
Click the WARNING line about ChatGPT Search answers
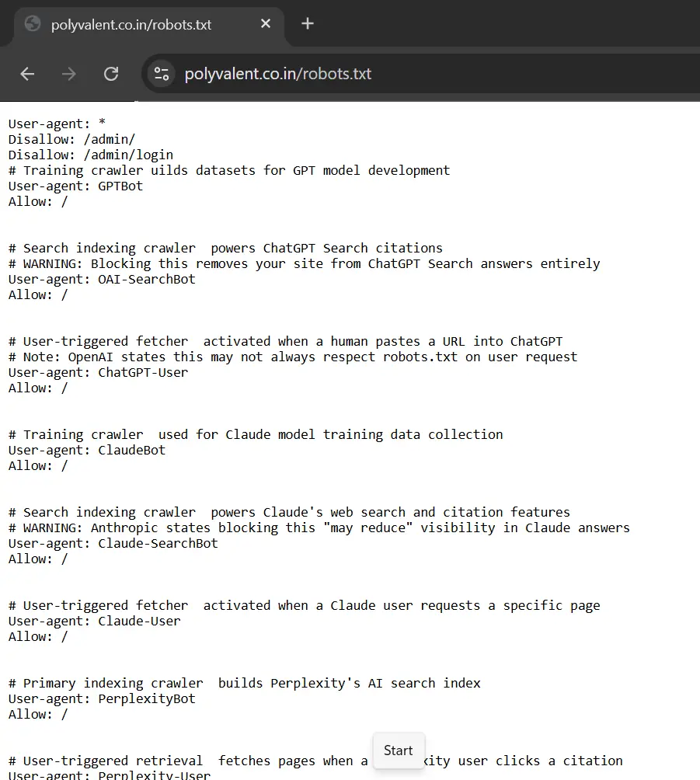click(304, 263)
